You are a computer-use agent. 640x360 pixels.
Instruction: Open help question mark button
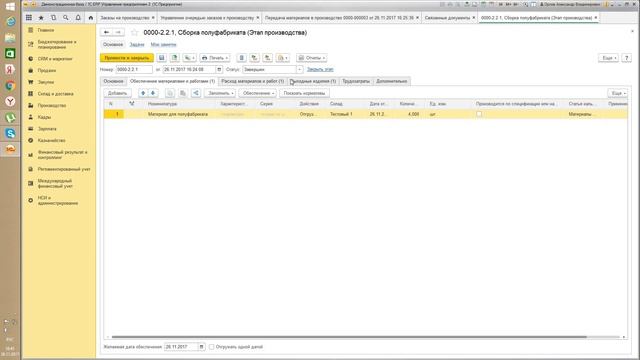627,58
